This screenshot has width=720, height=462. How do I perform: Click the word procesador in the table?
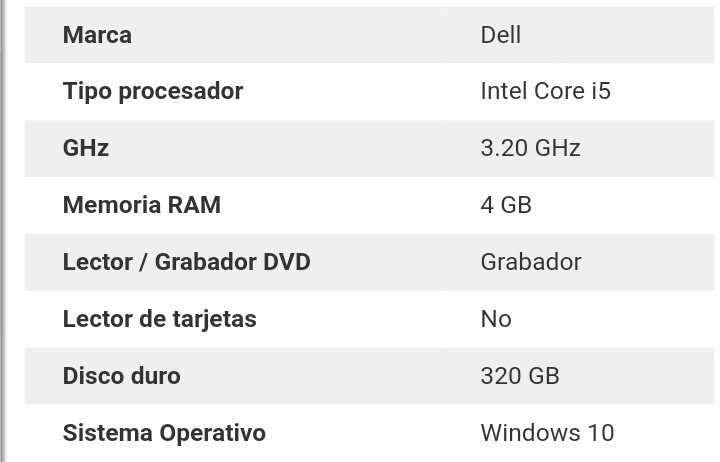181,91
